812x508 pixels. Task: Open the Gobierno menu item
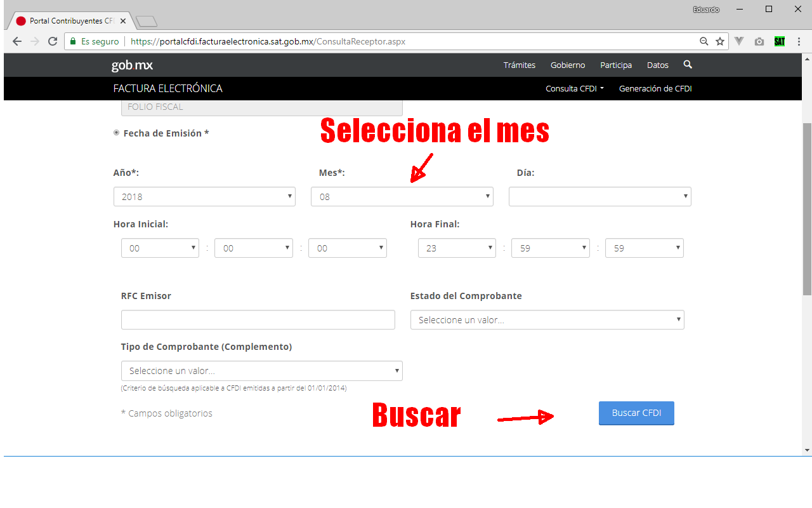pos(568,65)
